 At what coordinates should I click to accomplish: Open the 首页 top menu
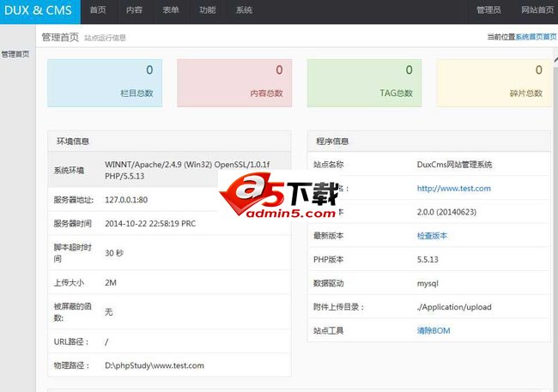click(x=98, y=10)
